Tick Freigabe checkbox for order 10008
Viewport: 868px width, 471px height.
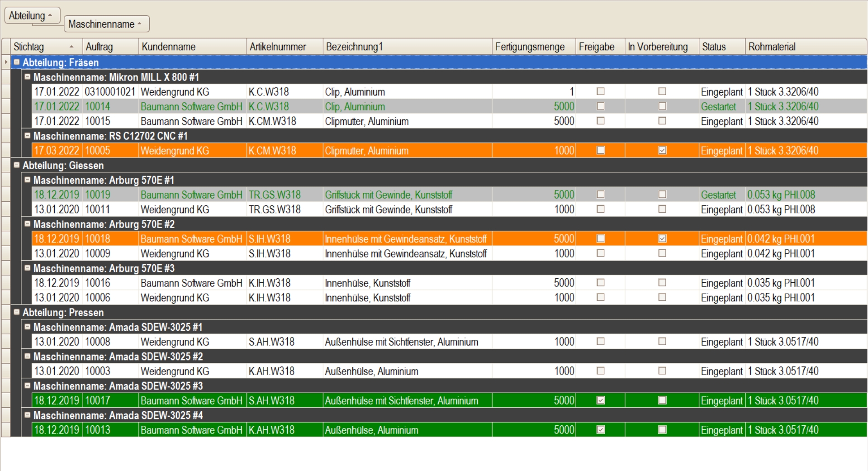601,342
